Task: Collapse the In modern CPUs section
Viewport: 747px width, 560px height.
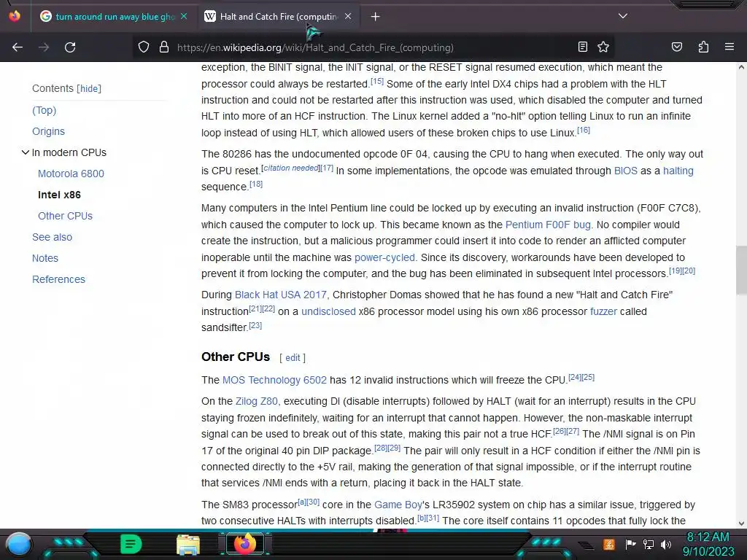Action: click(x=26, y=152)
